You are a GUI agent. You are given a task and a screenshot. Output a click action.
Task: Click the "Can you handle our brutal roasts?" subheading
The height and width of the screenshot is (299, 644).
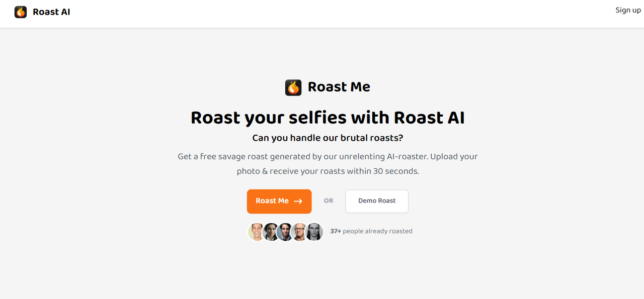(x=328, y=138)
